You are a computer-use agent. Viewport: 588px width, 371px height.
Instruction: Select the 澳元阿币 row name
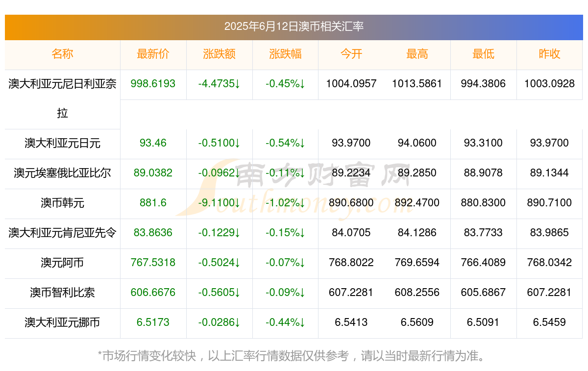pos(62,263)
